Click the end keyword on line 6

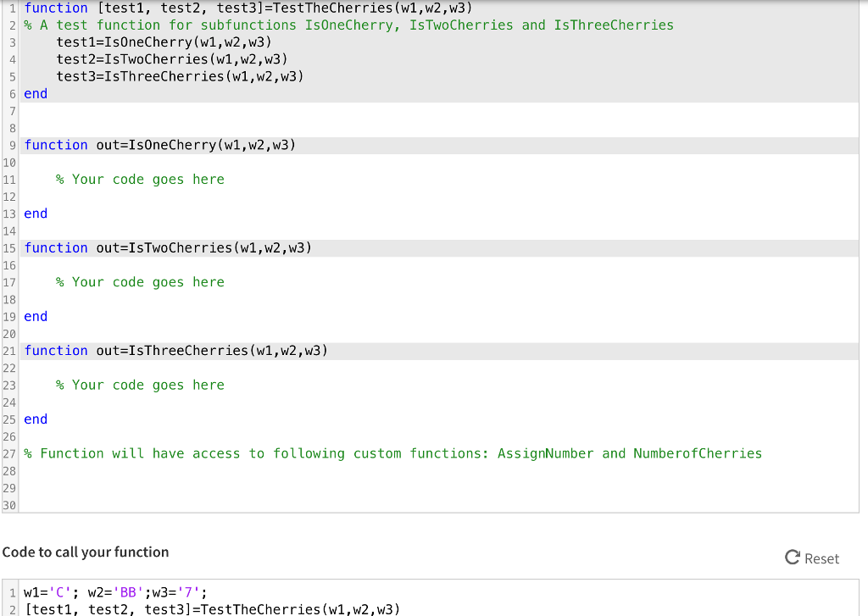click(x=36, y=93)
